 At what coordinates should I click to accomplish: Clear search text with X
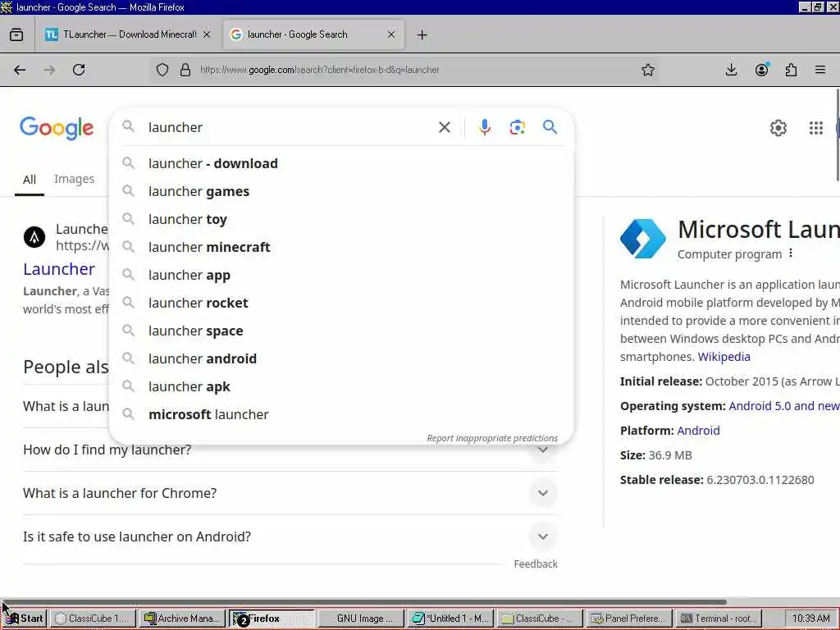point(445,127)
